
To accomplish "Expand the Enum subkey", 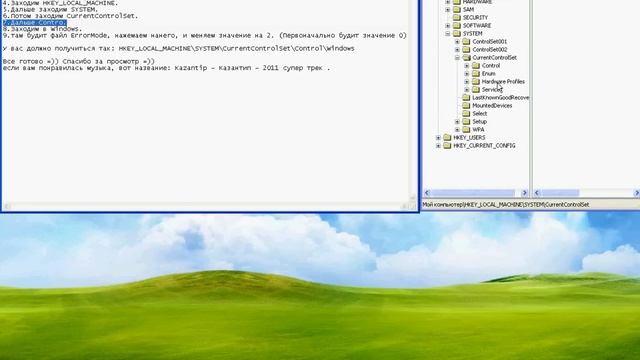I will click(x=467, y=73).
